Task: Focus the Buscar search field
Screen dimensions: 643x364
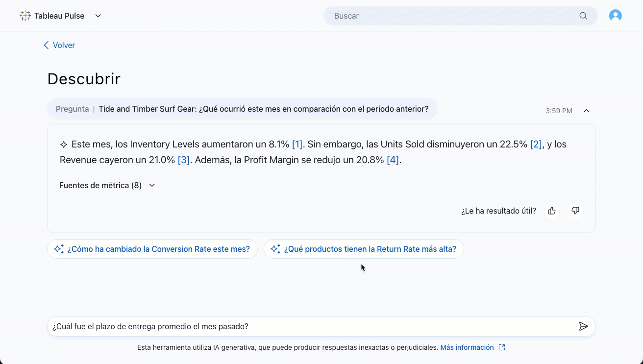Action: (x=451, y=16)
